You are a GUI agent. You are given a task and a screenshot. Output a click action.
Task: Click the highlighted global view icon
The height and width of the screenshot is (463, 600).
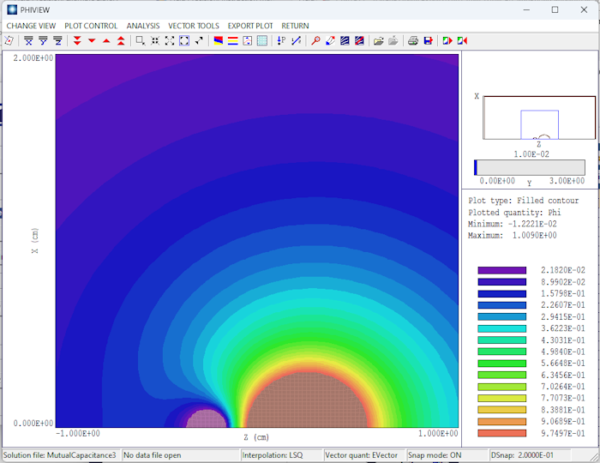(x=184, y=41)
